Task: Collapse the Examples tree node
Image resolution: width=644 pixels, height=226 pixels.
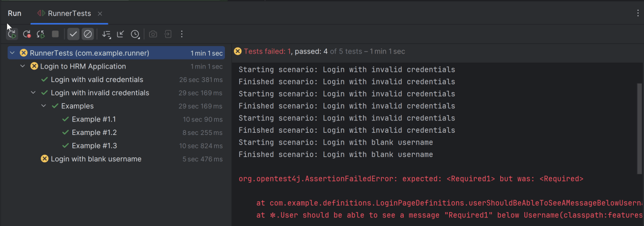Action: (43, 106)
